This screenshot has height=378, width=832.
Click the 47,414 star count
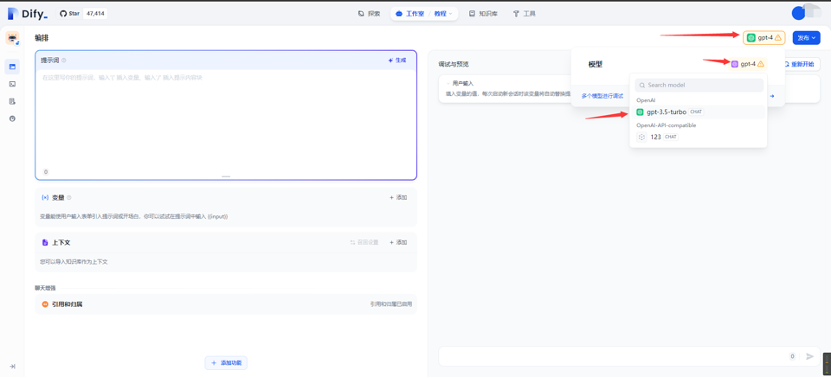click(x=95, y=13)
